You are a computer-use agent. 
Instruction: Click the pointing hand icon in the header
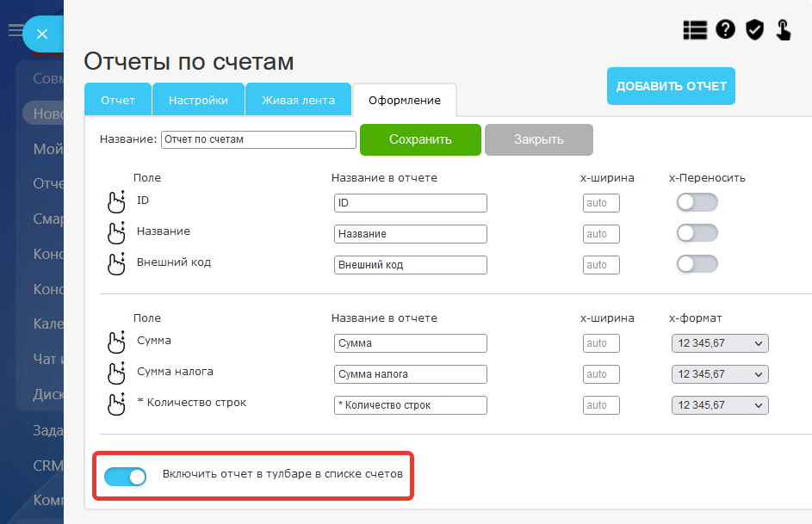[x=784, y=30]
